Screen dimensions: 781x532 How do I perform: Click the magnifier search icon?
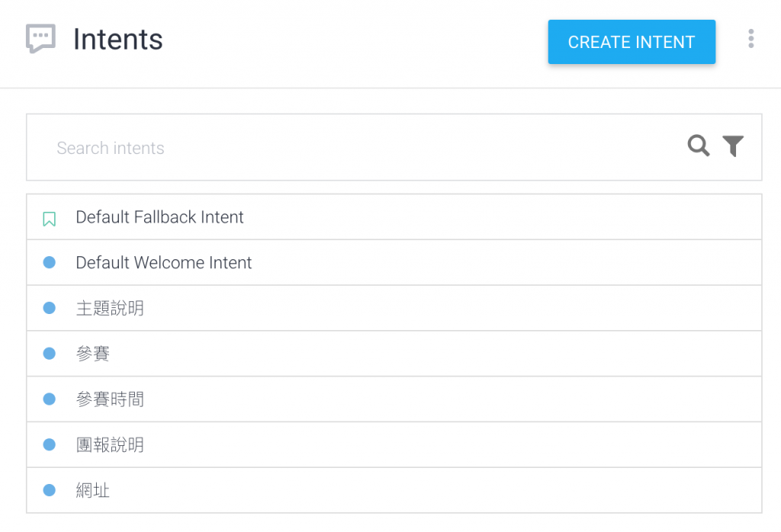pyautogui.click(x=699, y=146)
